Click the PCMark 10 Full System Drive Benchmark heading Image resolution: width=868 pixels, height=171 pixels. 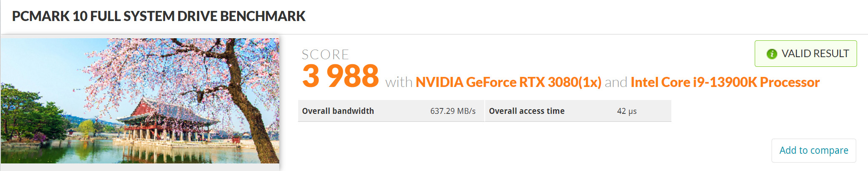(x=159, y=16)
